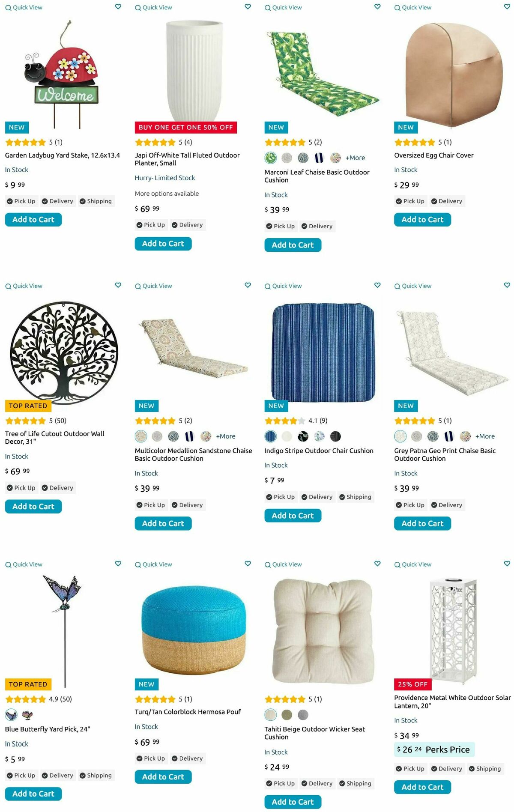514x812 pixels.
Task: Favorite the Garden Ladybug Yard Stake heart
Action: pos(118,7)
